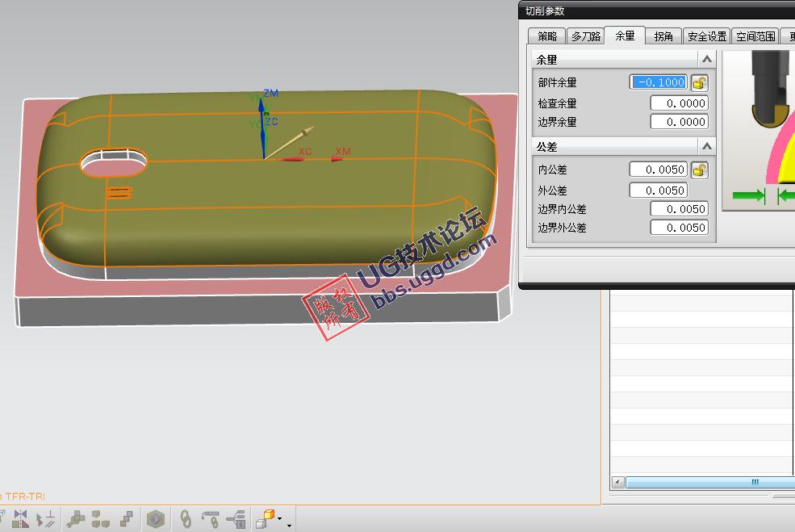Screen dimensions: 795x532
Task: Open the 空间范围 tab
Action: 756,36
